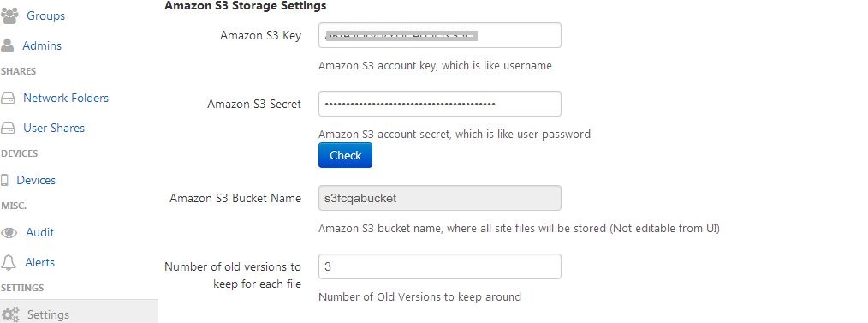Click the Audit eye icon
This screenshot has height=323, width=868.
9,233
